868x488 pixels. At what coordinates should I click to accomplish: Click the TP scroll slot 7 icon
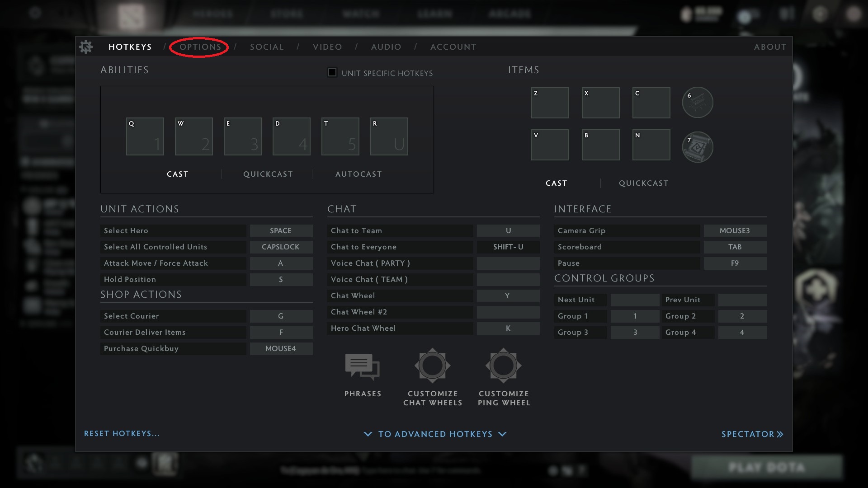pos(697,147)
